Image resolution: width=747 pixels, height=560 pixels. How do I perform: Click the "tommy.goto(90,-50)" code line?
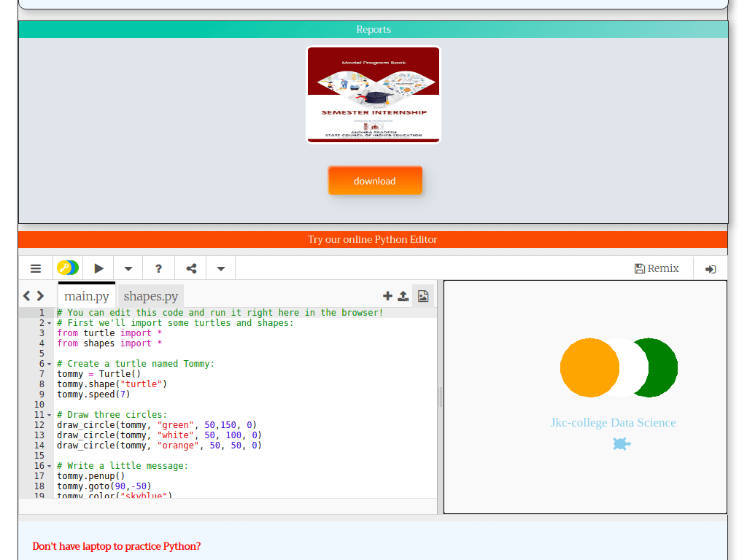coord(104,486)
